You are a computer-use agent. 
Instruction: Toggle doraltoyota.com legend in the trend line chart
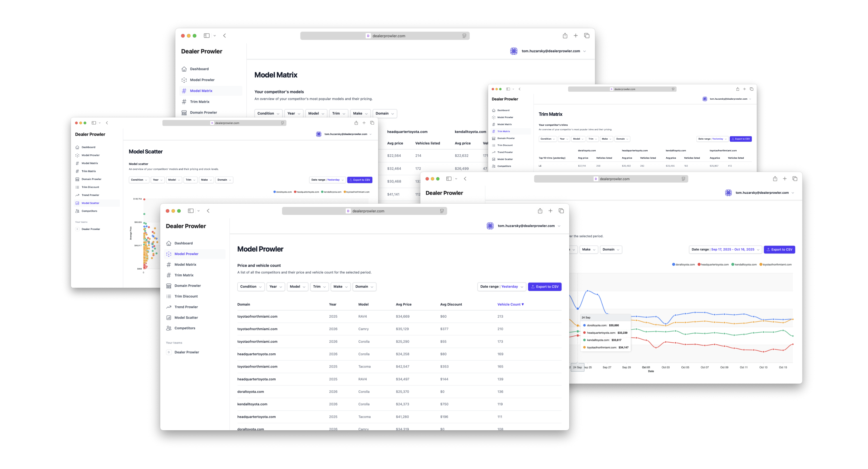[x=683, y=265]
